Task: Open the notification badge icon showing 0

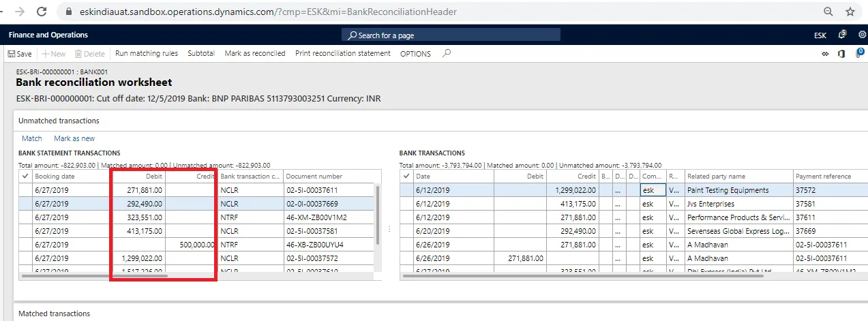Action: pyautogui.click(x=859, y=52)
